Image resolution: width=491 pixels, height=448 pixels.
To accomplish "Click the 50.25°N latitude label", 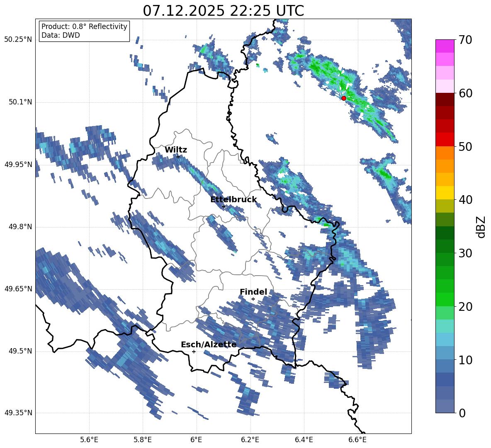I will (18, 40).
